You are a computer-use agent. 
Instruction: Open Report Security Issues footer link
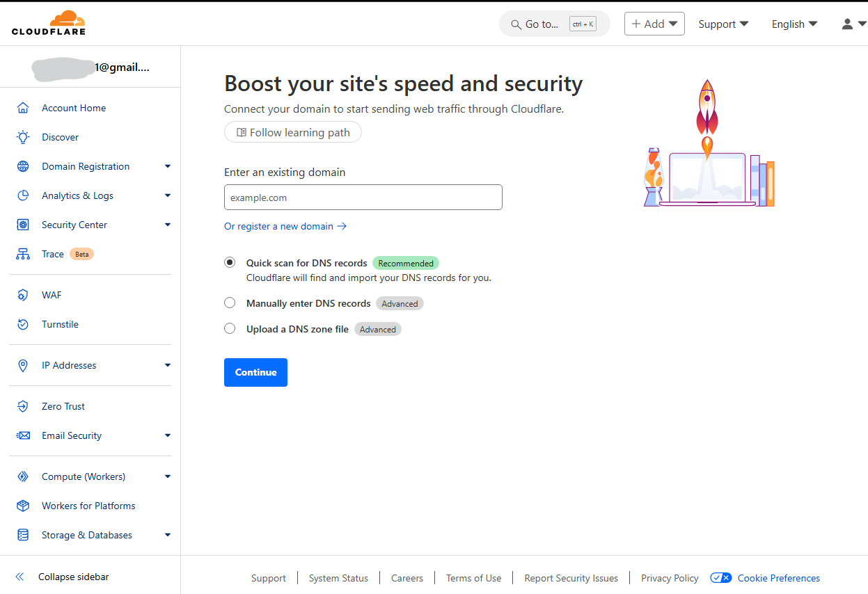click(571, 578)
